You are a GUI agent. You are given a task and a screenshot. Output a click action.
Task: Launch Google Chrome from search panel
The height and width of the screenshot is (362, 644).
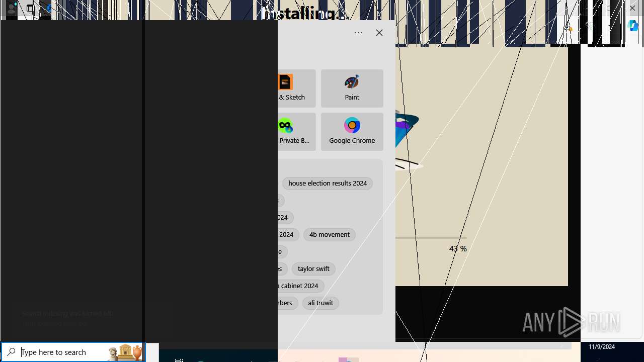coord(352,132)
